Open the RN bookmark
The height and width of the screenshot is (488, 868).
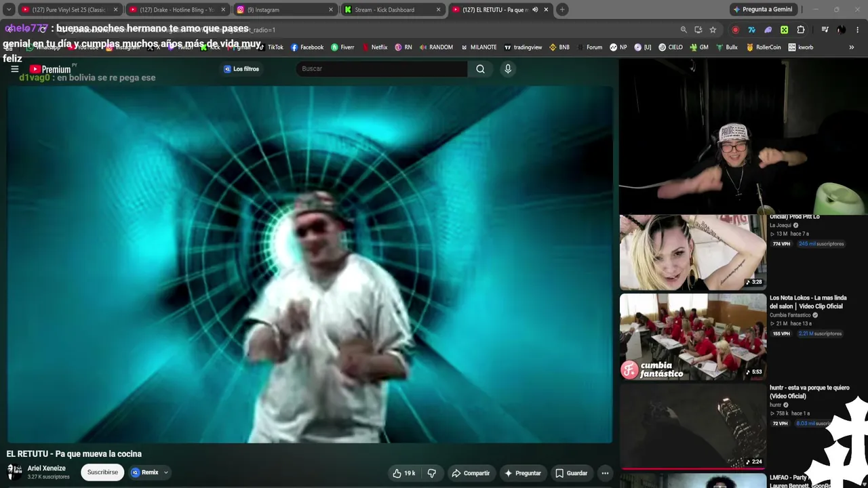pos(403,47)
